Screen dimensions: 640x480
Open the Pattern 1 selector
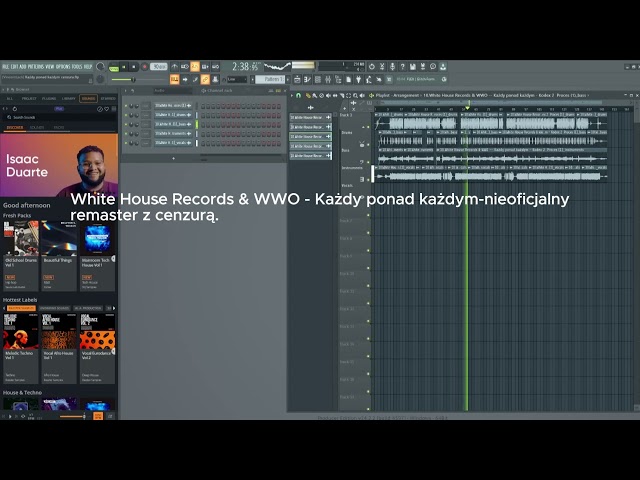pyautogui.click(x=270, y=79)
